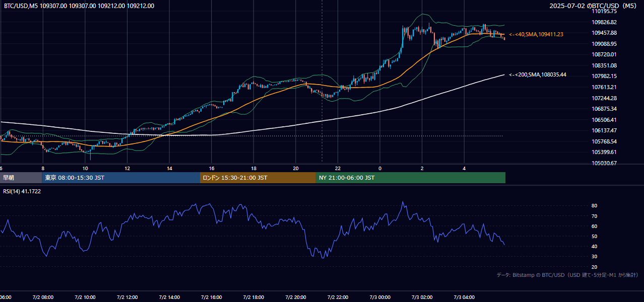
Task: Click price axis value 109457.88
Action: 605,33
